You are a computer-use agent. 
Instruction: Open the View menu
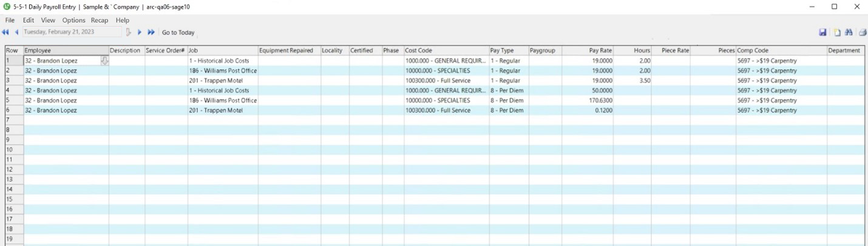pyautogui.click(x=48, y=20)
